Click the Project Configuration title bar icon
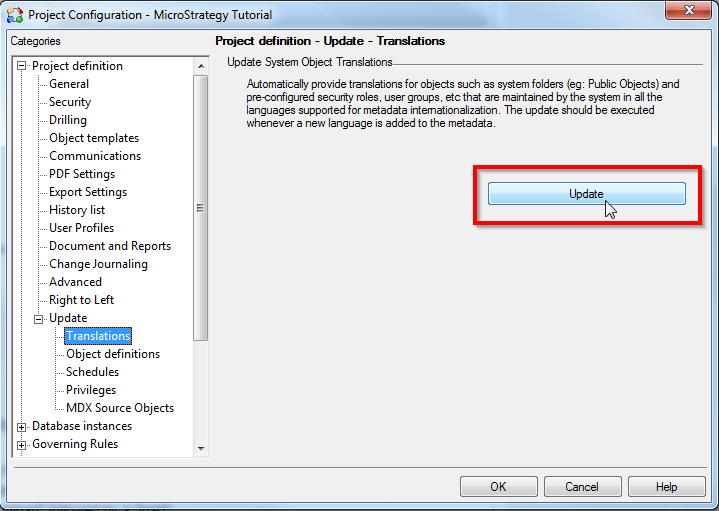719x511 pixels. click(15, 15)
